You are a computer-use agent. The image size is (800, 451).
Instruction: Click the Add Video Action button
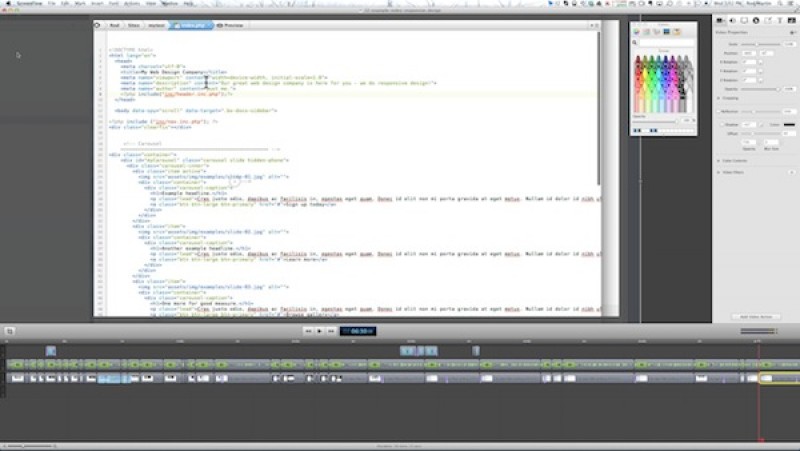[x=757, y=316]
